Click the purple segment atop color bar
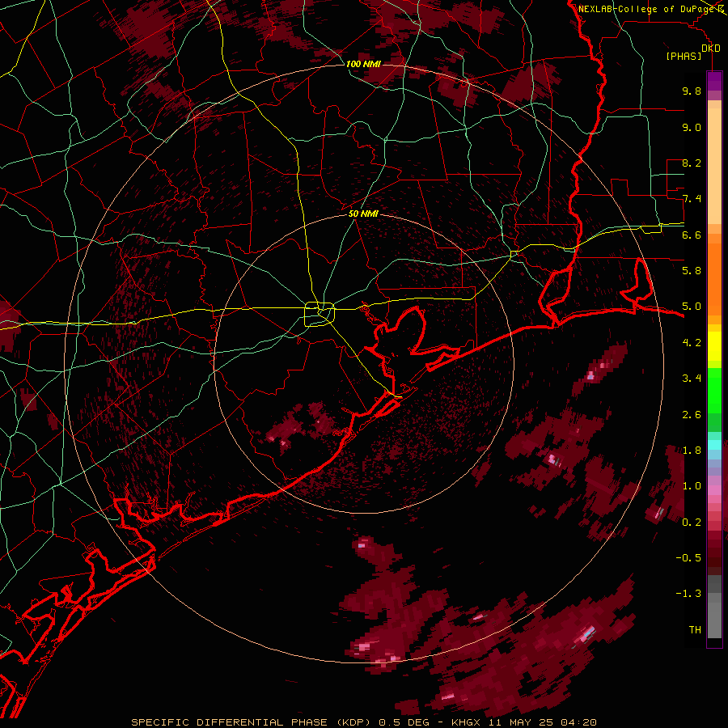Viewport: 728px width, 728px height. [714, 81]
